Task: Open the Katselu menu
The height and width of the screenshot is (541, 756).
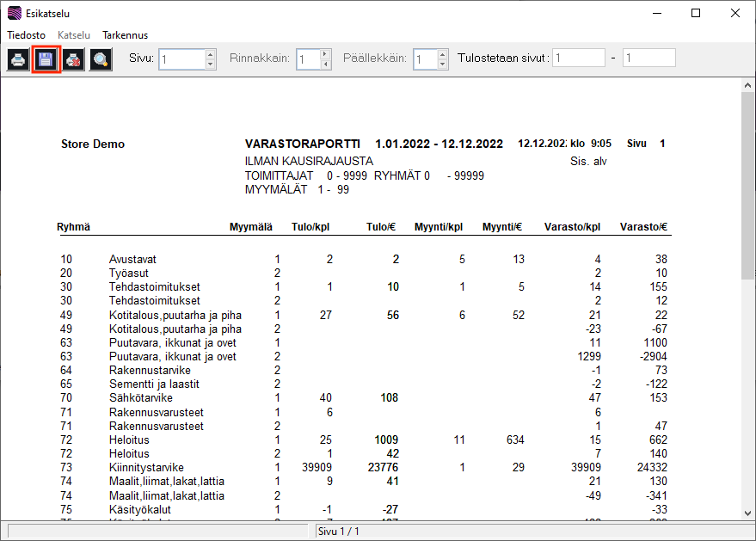Action: (74, 35)
